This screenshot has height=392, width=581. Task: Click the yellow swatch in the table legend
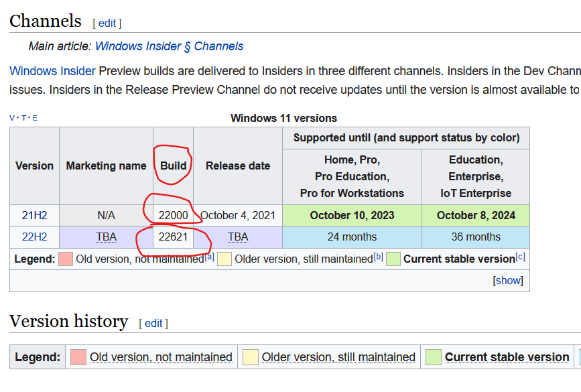(x=224, y=259)
